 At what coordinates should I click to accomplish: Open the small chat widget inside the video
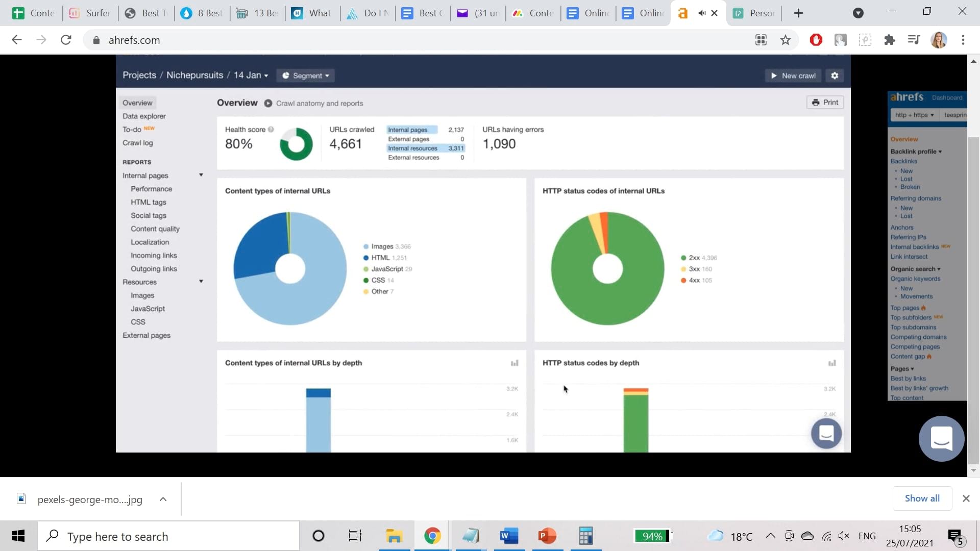tap(826, 433)
